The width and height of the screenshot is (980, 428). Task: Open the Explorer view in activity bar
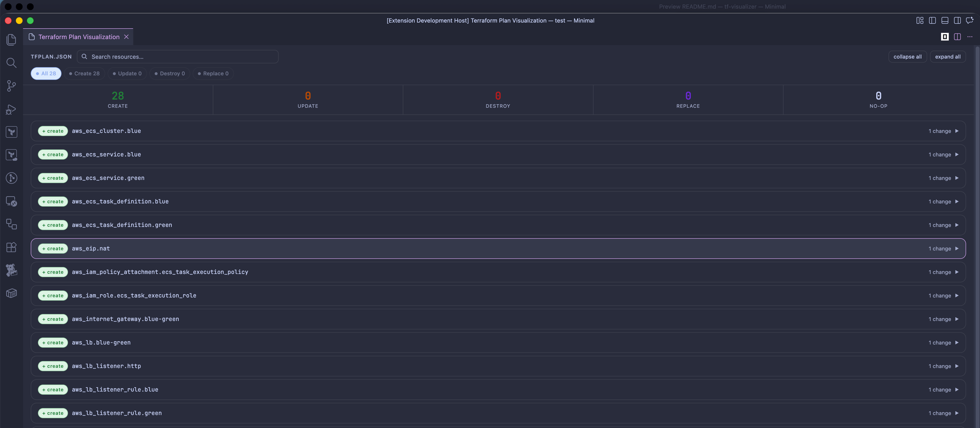12,40
